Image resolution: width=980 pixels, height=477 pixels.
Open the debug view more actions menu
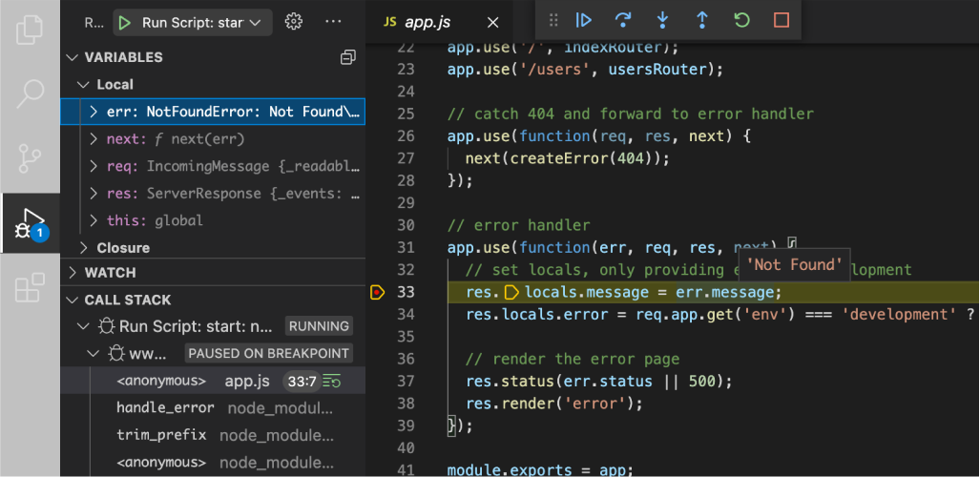(x=332, y=22)
